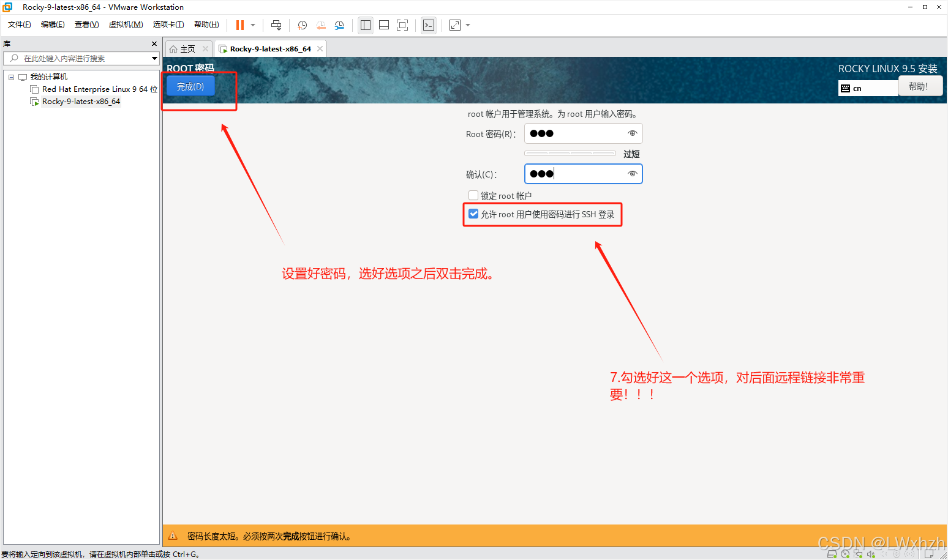
Task: Enter full screen mode
Action: click(402, 25)
